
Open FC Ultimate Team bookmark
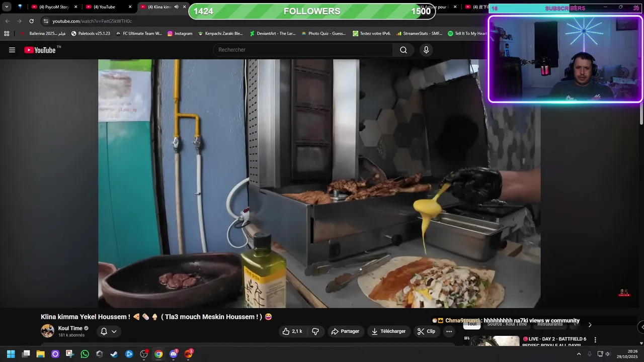coord(138,34)
